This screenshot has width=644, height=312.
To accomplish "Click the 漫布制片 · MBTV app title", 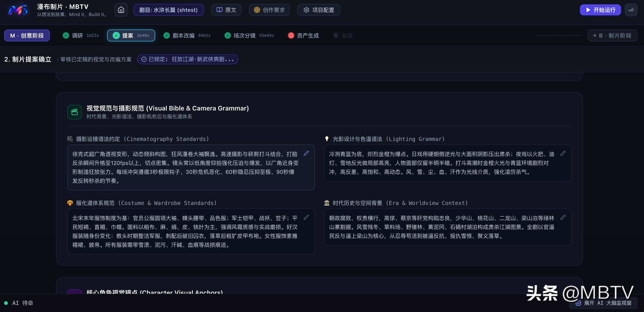I will point(63,7).
